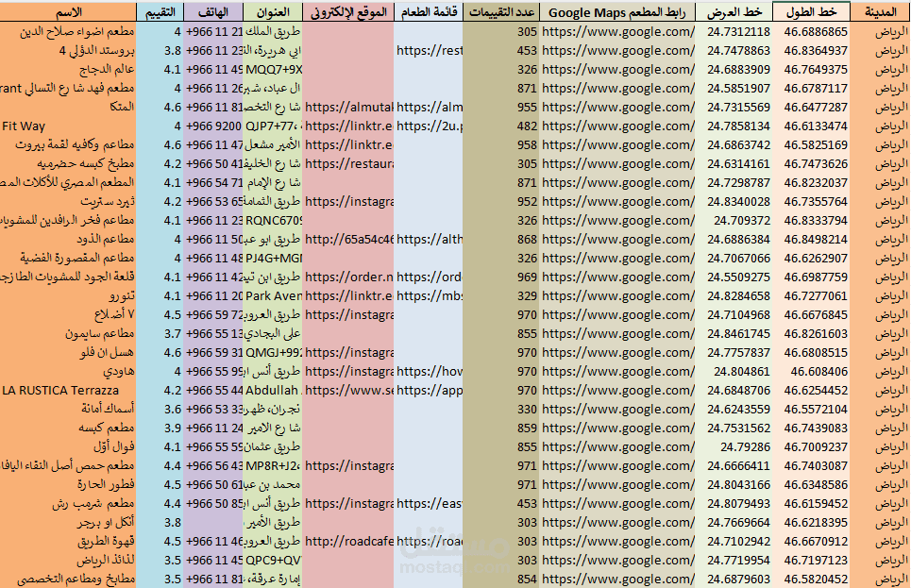Click the عدد التقييمات header cell
Screen dimensions: 911x588
click(x=501, y=12)
